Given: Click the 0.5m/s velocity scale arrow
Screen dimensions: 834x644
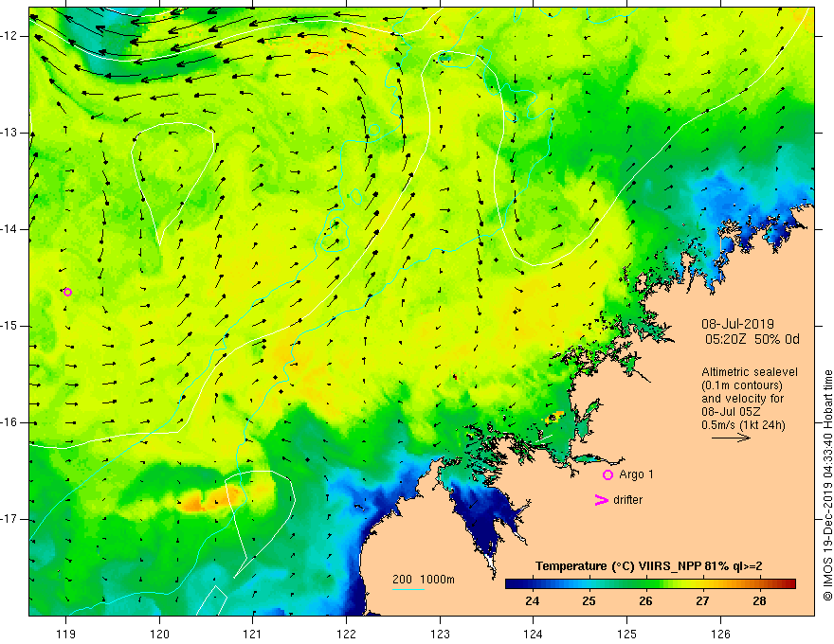Looking at the screenshot, I should (x=731, y=438).
